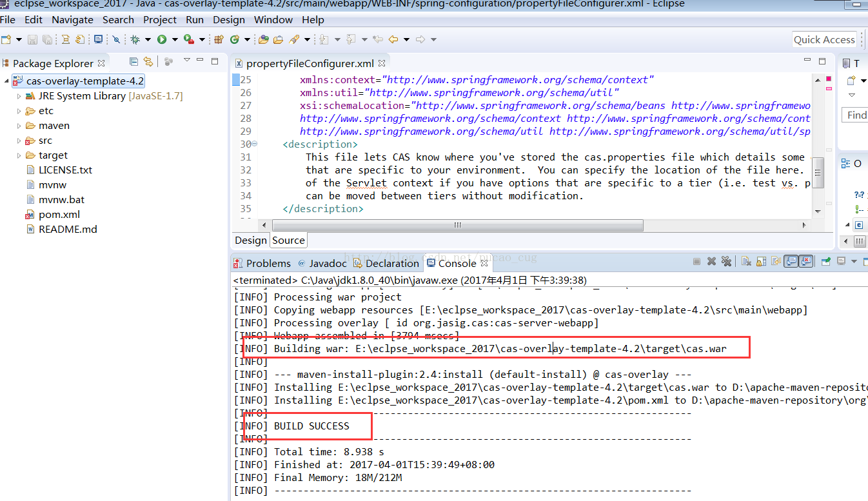The image size is (868, 501).
Task: Click the Quick Access search field
Action: tap(824, 39)
